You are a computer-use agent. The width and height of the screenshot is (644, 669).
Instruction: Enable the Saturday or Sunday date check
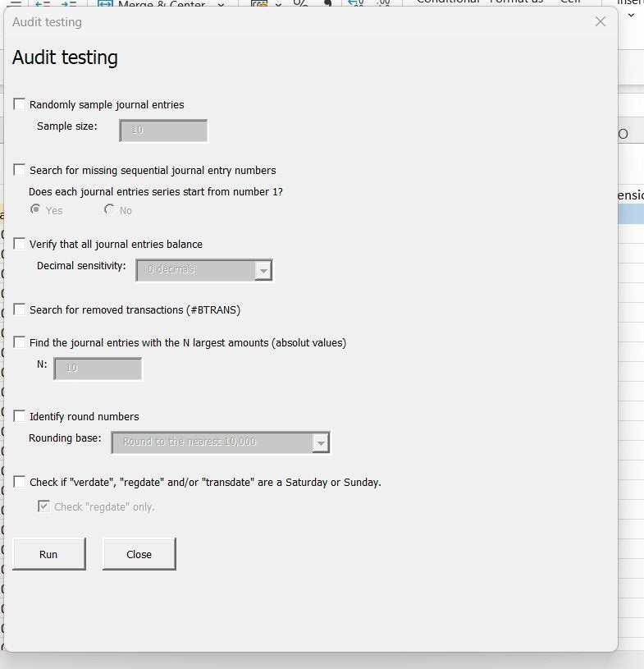pyautogui.click(x=20, y=482)
